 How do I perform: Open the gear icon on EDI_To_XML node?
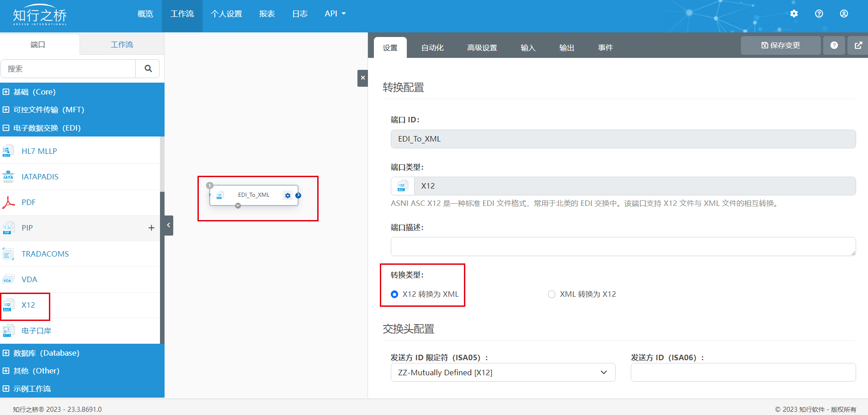tap(288, 195)
